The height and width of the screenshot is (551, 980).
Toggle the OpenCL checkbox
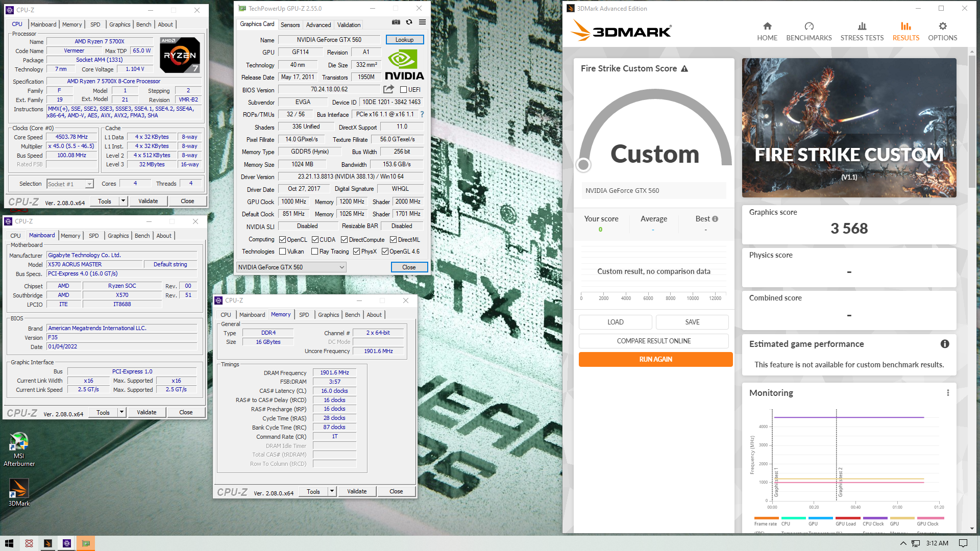(x=282, y=240)
